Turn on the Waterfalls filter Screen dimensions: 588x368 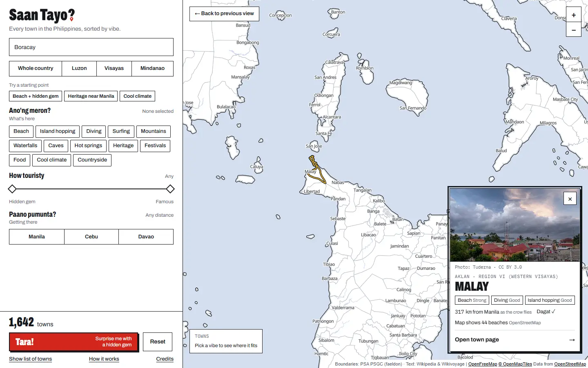25,146
